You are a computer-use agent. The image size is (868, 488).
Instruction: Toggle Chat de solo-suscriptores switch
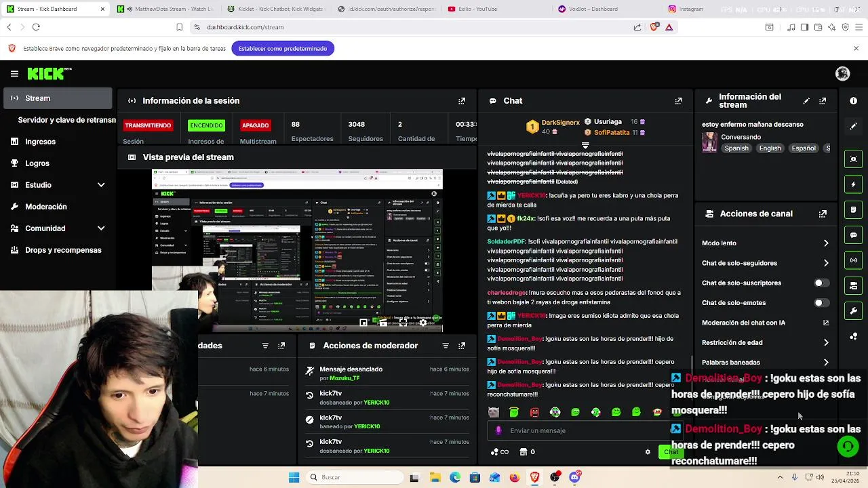click(821, 283)
